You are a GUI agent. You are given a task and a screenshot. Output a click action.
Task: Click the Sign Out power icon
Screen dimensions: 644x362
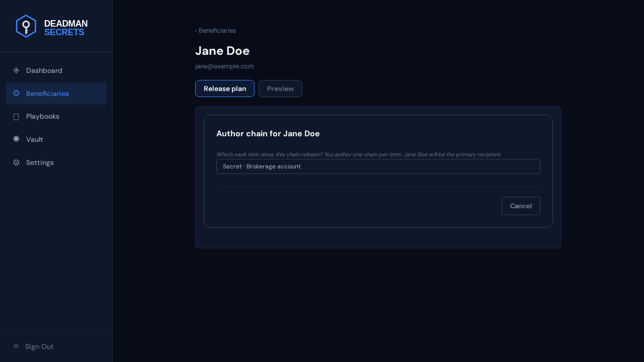pos(16,346)
